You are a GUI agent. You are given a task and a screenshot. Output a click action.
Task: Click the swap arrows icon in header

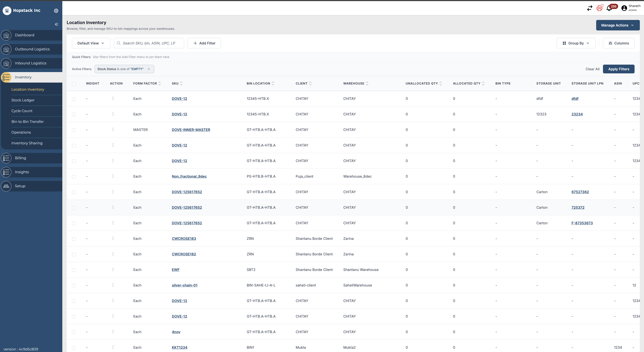coord(590,8)
